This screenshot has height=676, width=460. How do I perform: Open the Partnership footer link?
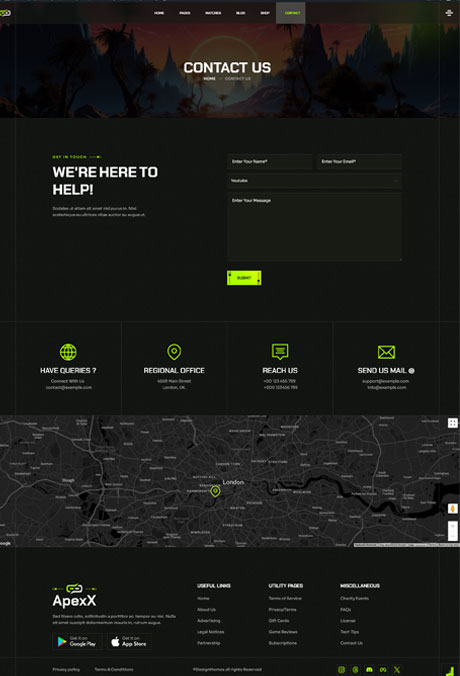tap(209, 643)
